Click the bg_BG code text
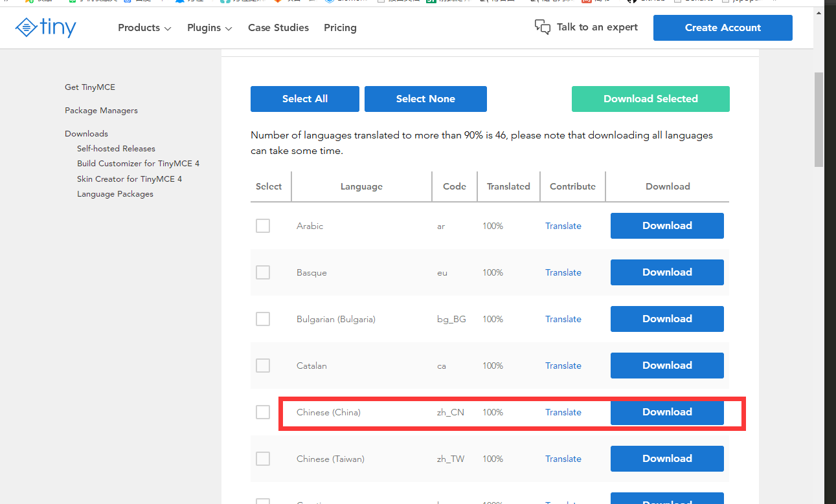The height and width of the screenshot is (504, 836). 451,319
